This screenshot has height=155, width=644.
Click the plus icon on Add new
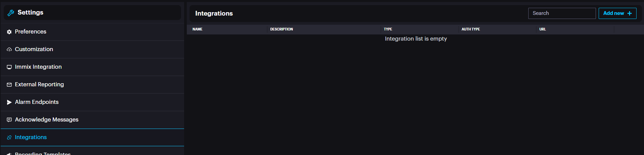pyautogui.click(x=629, y=13)
